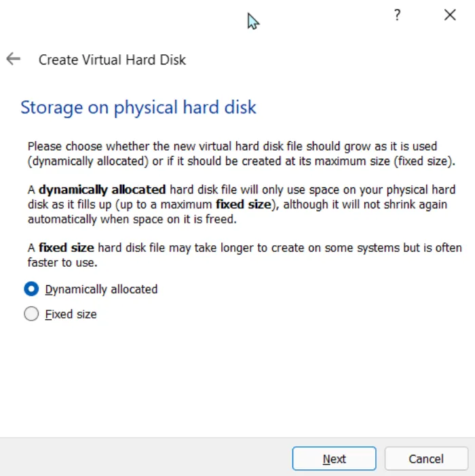Click the bold 'fixed size' inside the parentheses
The image size is (475, 476).
coord(245,204)
